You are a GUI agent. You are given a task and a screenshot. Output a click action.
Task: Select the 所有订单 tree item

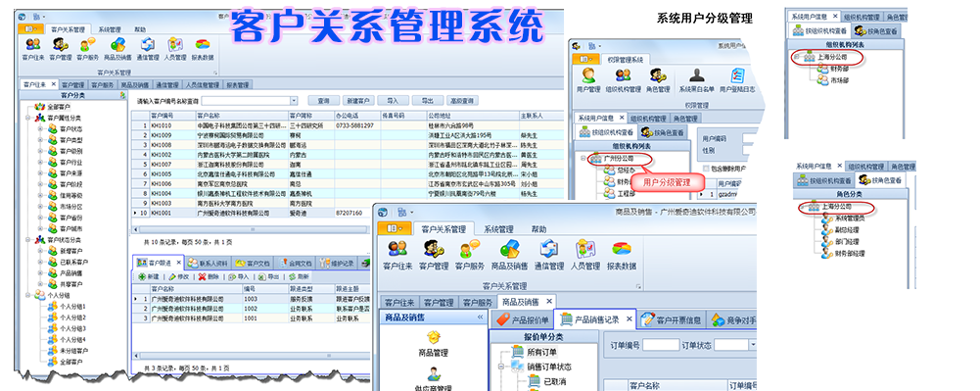[540, 352]
